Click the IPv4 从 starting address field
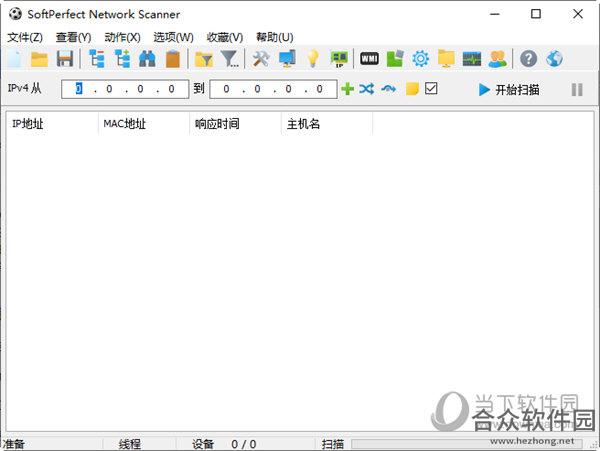This screenshot has width=600, height=451. tap(125, 89)
